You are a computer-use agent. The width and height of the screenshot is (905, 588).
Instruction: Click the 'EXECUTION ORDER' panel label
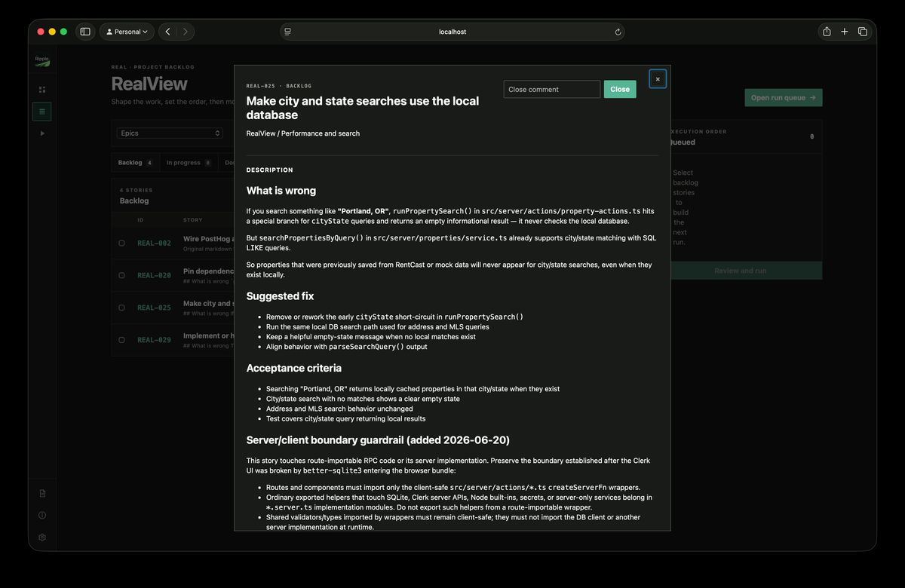click(x=698, y=131)
